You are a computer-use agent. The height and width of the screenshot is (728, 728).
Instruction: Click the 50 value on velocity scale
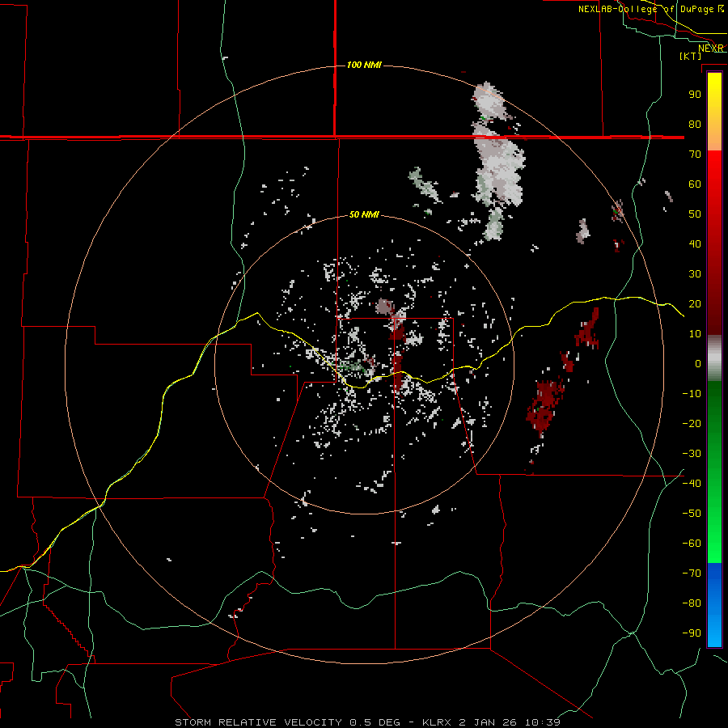[x=695, y=214]
